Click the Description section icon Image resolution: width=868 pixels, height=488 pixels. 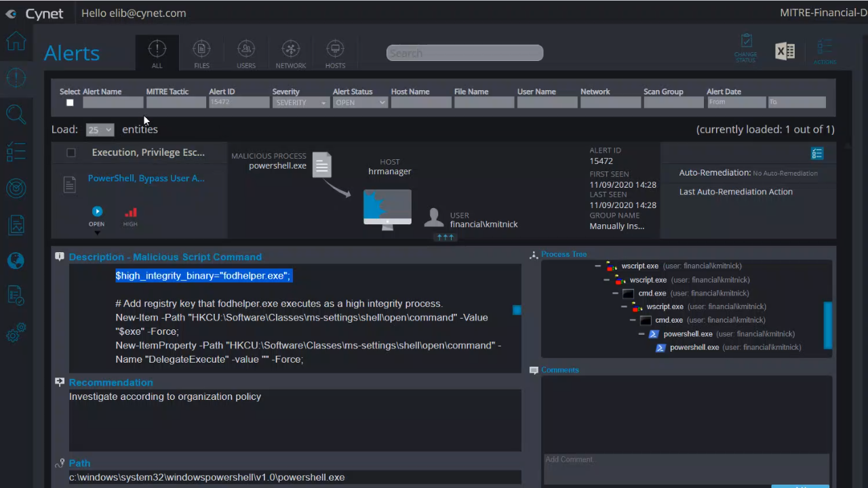[x=60, y=257]
